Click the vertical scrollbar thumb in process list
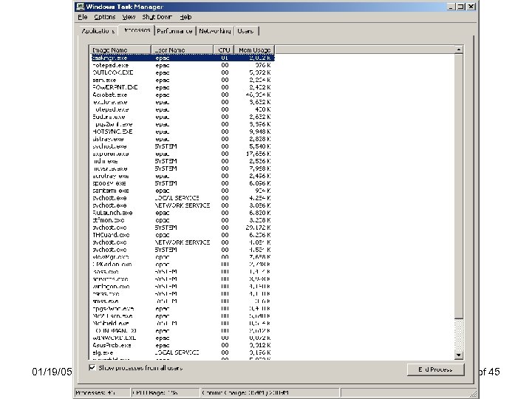 coord(459,186)
